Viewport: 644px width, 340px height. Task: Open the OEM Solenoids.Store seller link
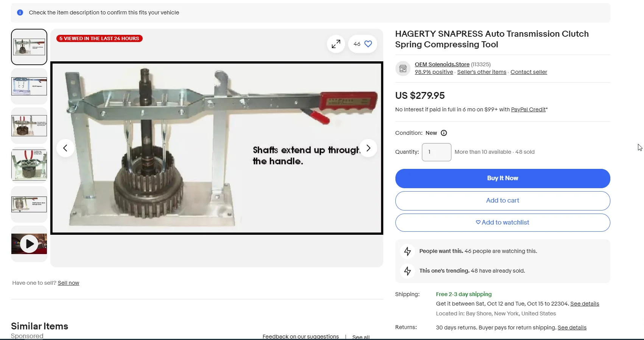[442, 64]
